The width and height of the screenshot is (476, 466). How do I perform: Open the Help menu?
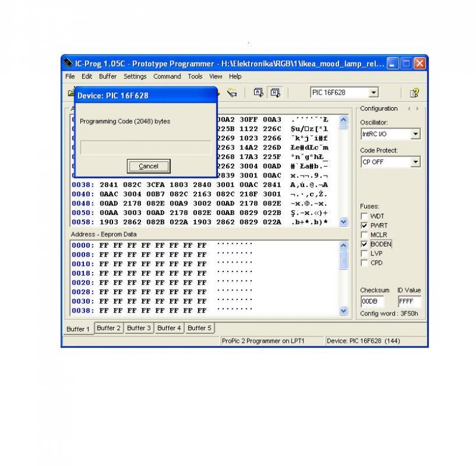click(x=235, y=76)
